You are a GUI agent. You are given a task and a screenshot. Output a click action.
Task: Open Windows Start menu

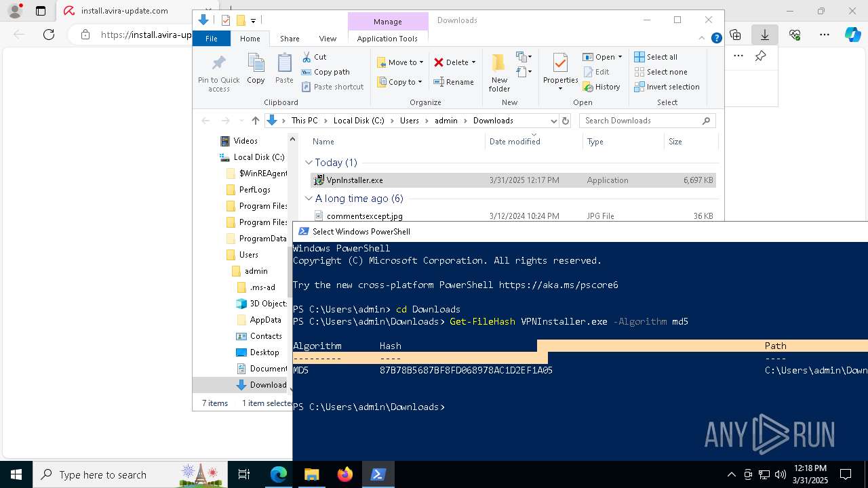tap(16, 474)
